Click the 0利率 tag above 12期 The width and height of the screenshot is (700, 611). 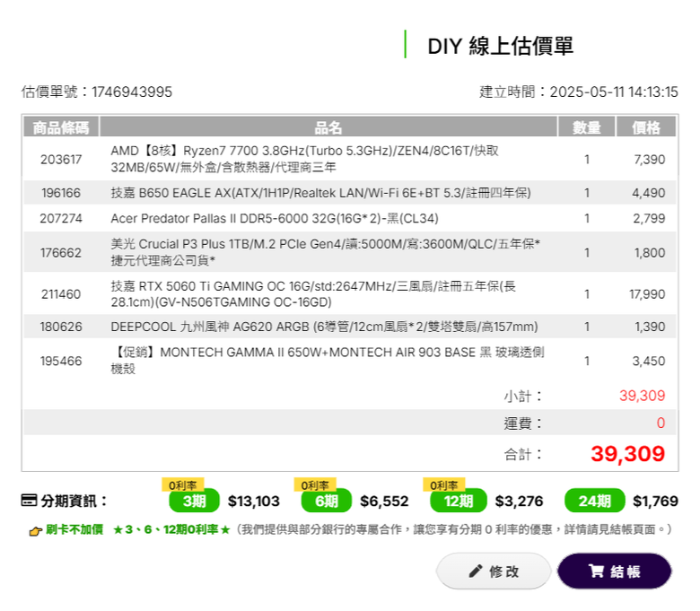click(443, 484)
